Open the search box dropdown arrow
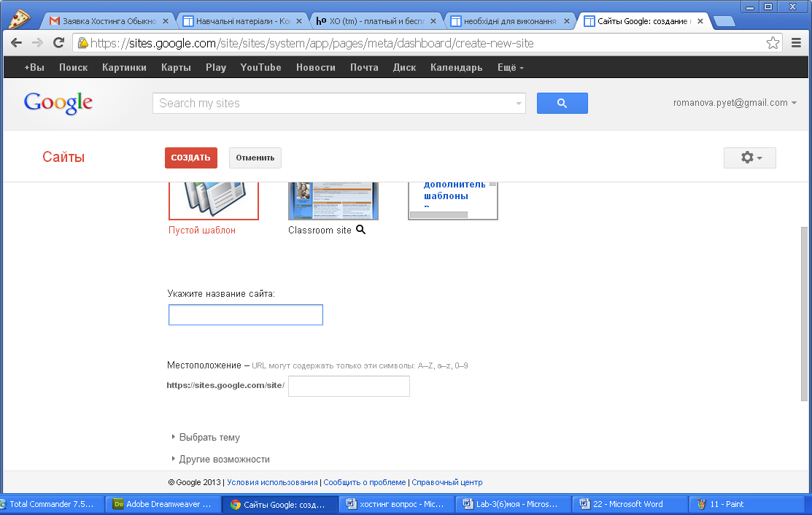 click(x=519, y=104)
